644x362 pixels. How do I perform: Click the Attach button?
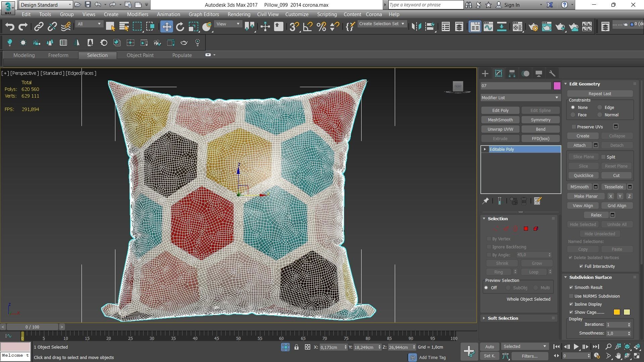[x=579, y=145]
